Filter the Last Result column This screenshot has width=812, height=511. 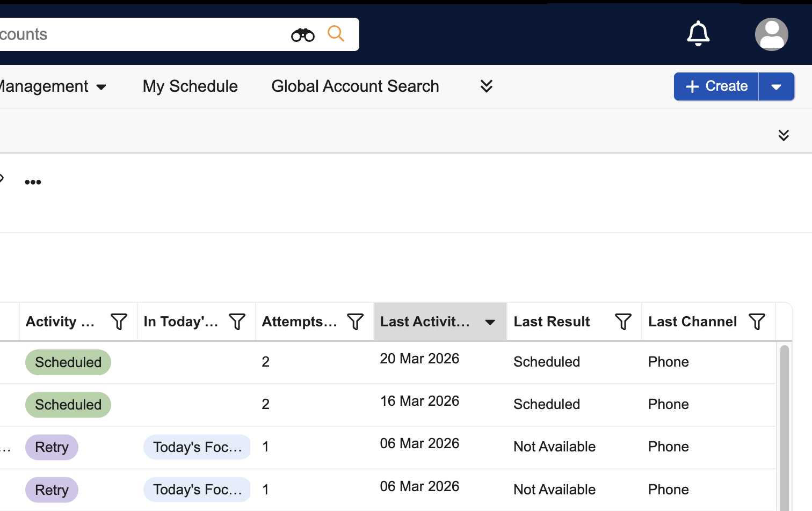[623, 322]
